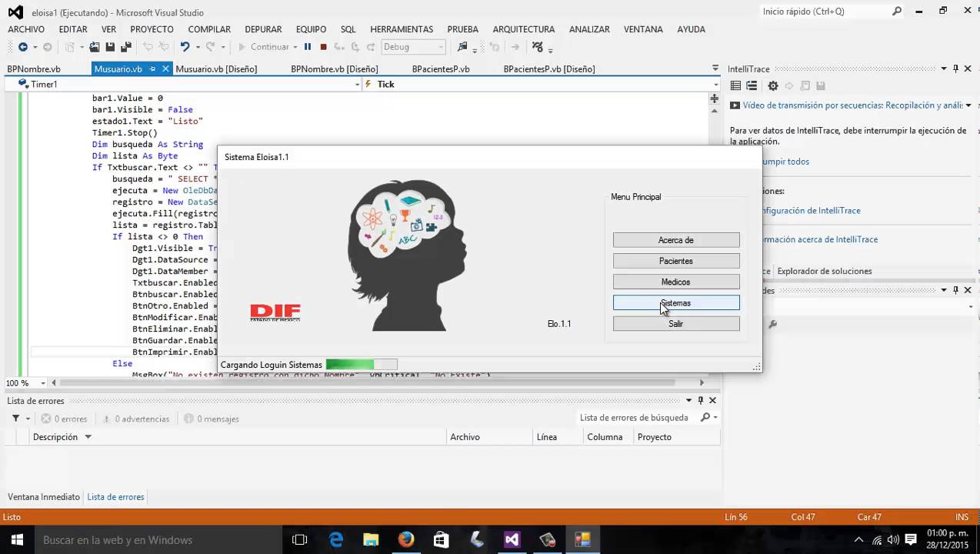This screenshot has height=554, width=980.
Task: Click the IntelliTrace events view icon
Action: 735,86
